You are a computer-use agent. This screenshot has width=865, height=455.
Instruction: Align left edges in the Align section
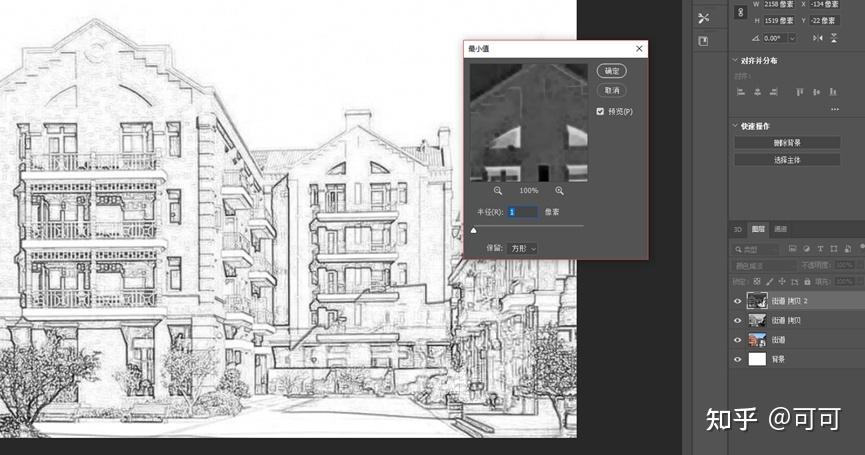pyautogui.click(x=741, y=92)
